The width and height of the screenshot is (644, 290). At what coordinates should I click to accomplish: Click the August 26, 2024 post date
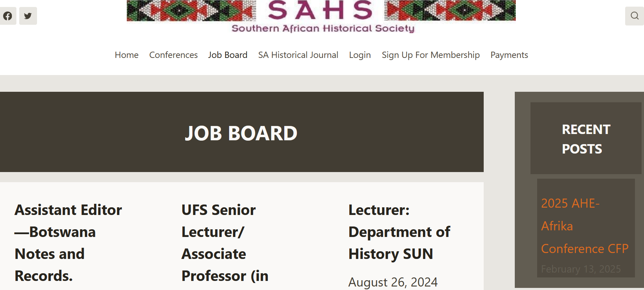coord(393,282)
